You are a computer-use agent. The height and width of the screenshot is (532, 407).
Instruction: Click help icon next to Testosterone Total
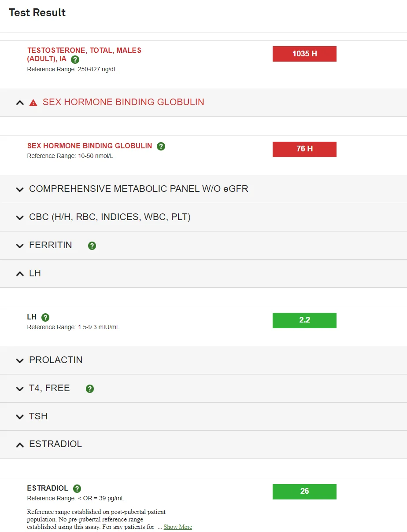pos(75,59)
